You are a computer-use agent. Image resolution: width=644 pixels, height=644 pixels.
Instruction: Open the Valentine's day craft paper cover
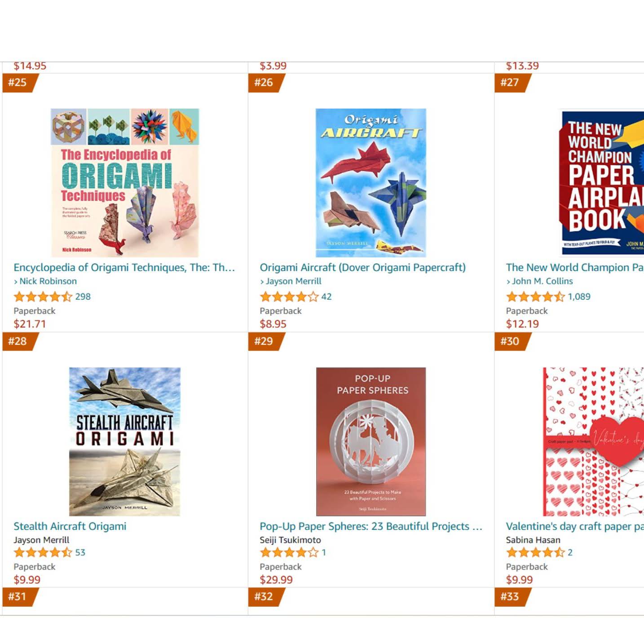[x=593, y=441]
